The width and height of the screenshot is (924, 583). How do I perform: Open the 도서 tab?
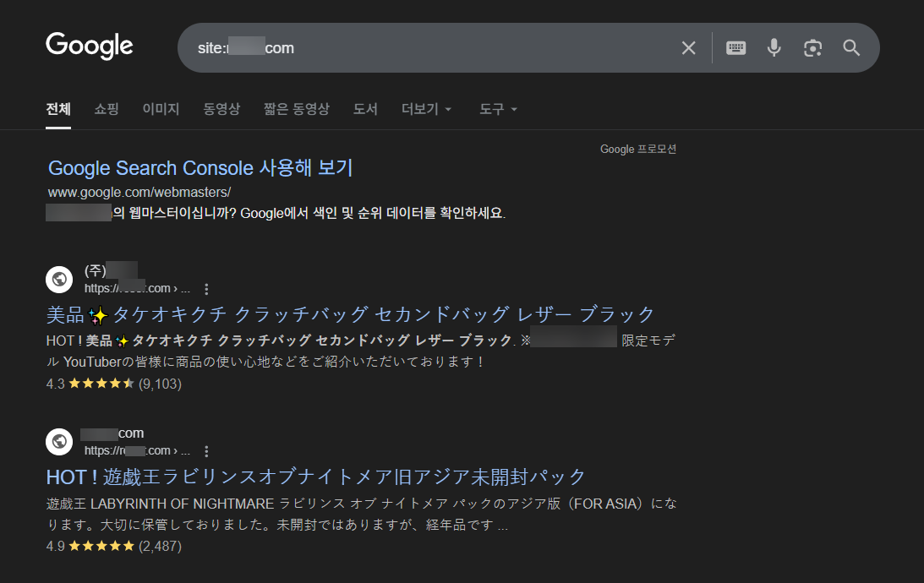click(x=365, y=109)
